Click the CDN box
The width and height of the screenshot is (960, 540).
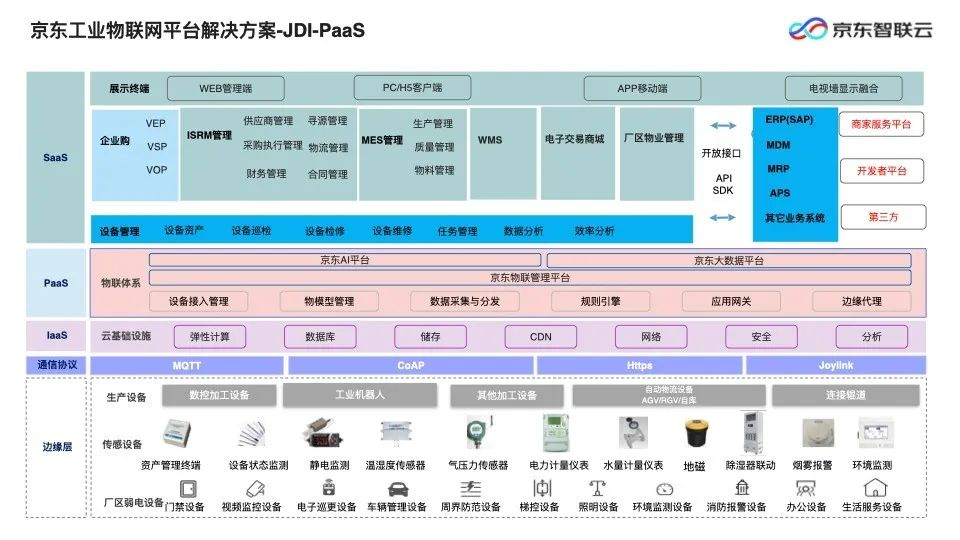(x=541, y=337)
